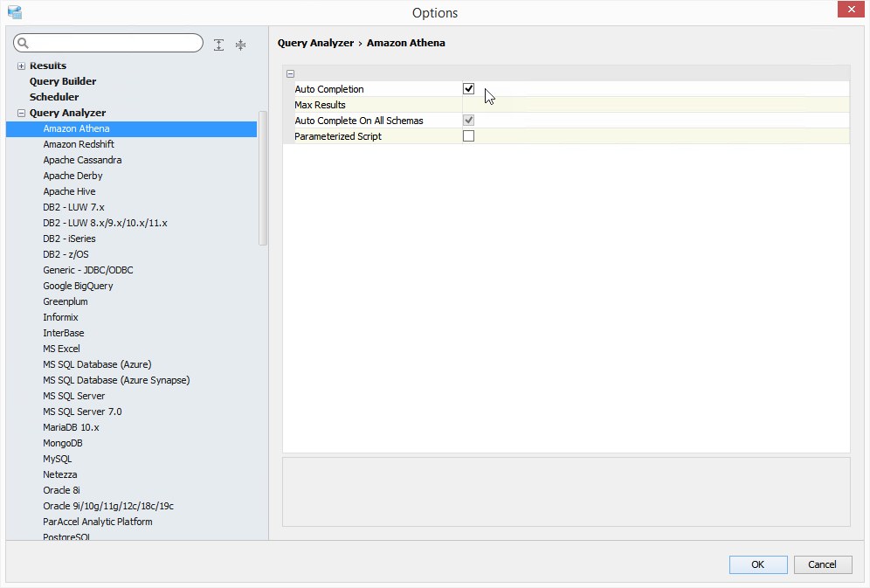Viewport: 870px width, 588px height.
Task: Expand the Results tree node
Action: pyautogui.click(x=21, y=66)
